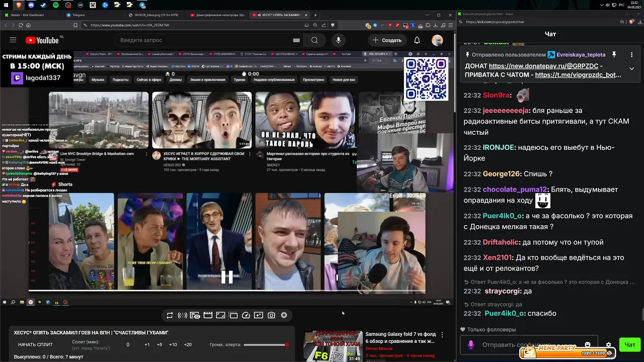Click the clapperboard icon in player toolbar
The image size is (644, 362).
(x=207, y=315)
